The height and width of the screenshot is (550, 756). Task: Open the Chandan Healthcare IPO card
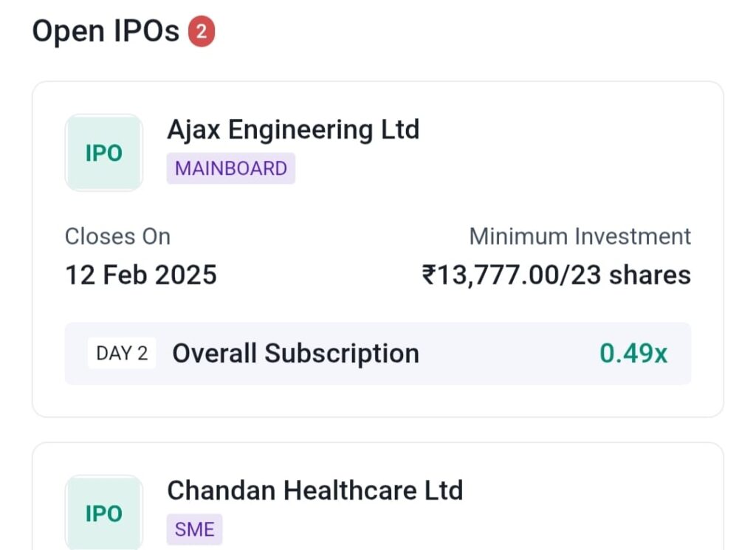[x=378, y=497]
